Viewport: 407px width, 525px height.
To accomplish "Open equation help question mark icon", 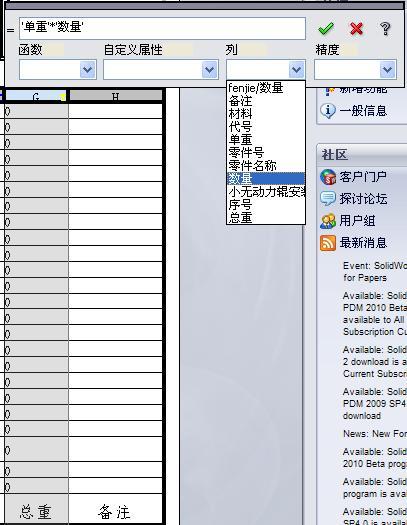I will (385, 29).
